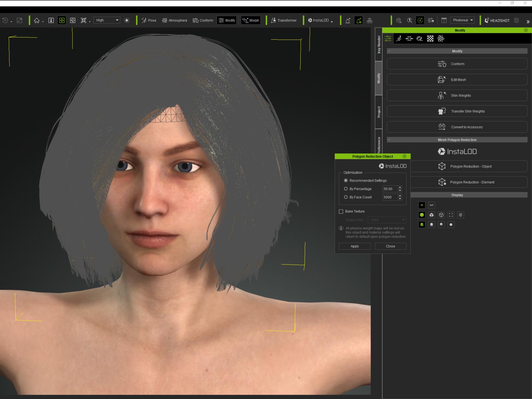Toggle the green circled A icon
532x399 pixels.
420,20
